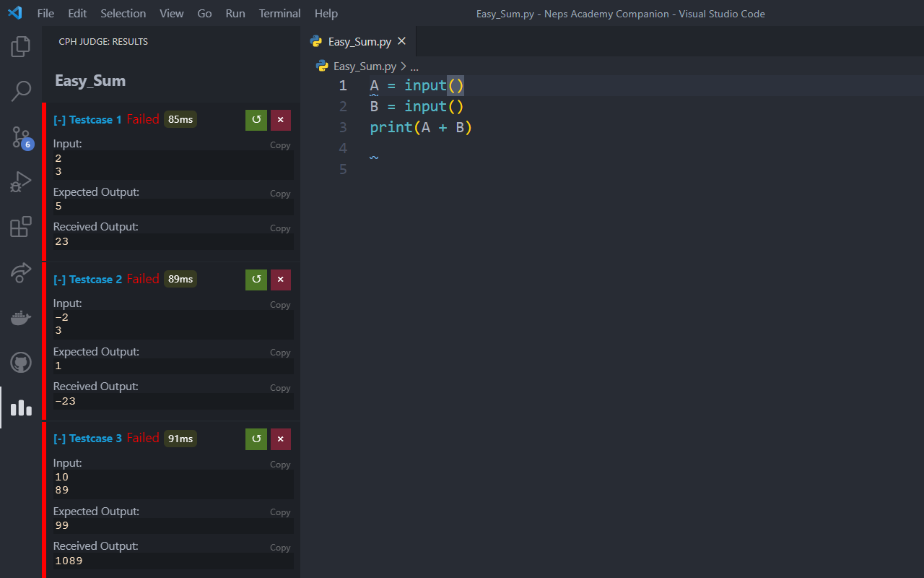Open the Search view icon
This screenshot has height=578, width=924.
[21, 91]
